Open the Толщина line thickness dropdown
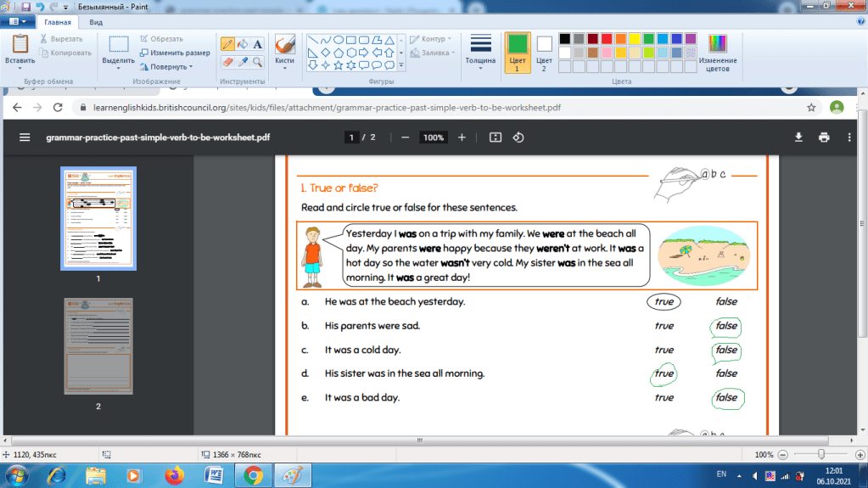The image size is (868, 488). point(481,51)
